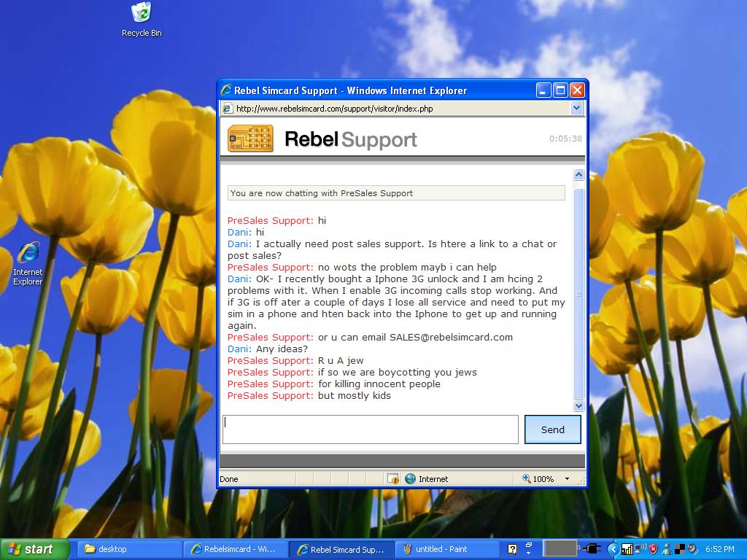Open the zoom level dropdown arrow

point(567,478)
